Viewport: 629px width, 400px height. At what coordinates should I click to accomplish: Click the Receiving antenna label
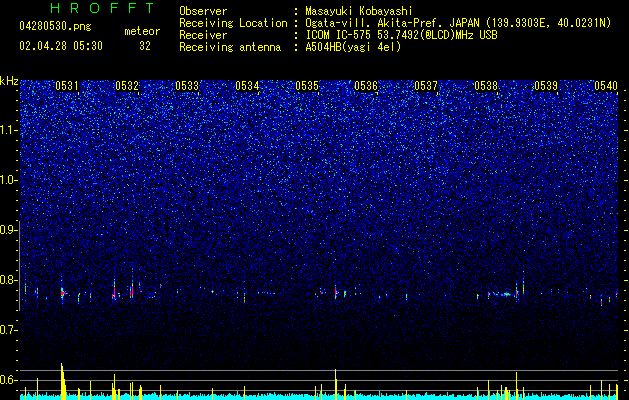[x=230, y=48]
